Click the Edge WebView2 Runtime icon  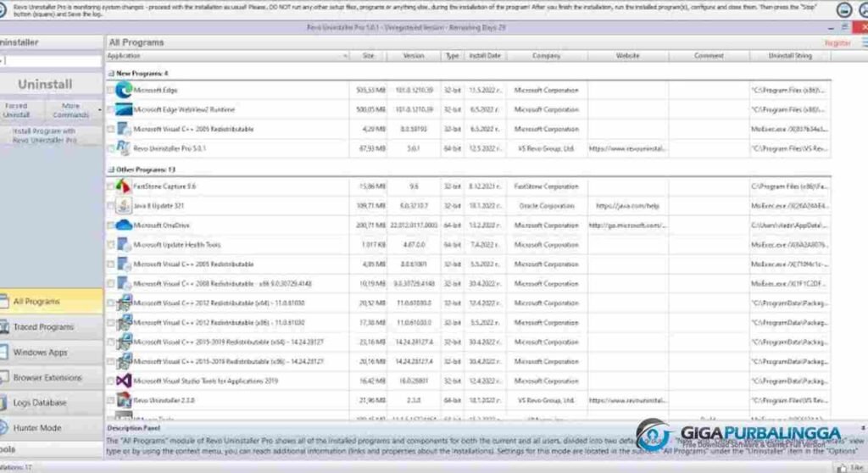(124, 109)
